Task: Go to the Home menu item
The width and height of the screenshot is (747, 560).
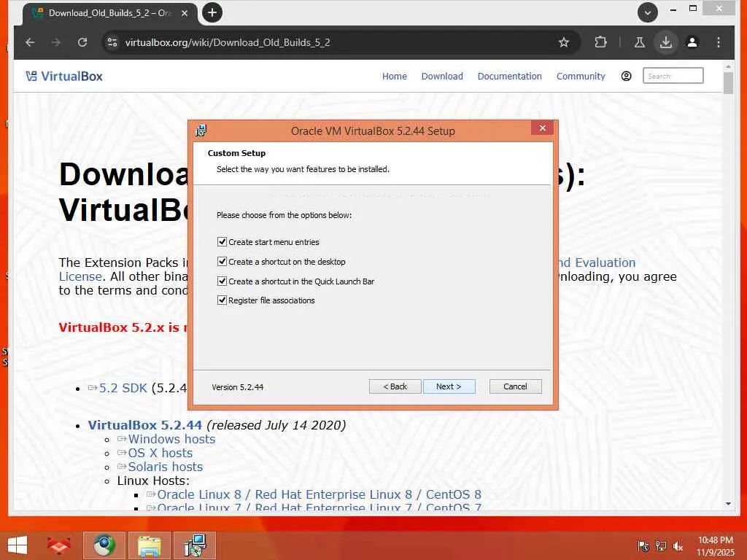Action: click(x=395, y=76)
